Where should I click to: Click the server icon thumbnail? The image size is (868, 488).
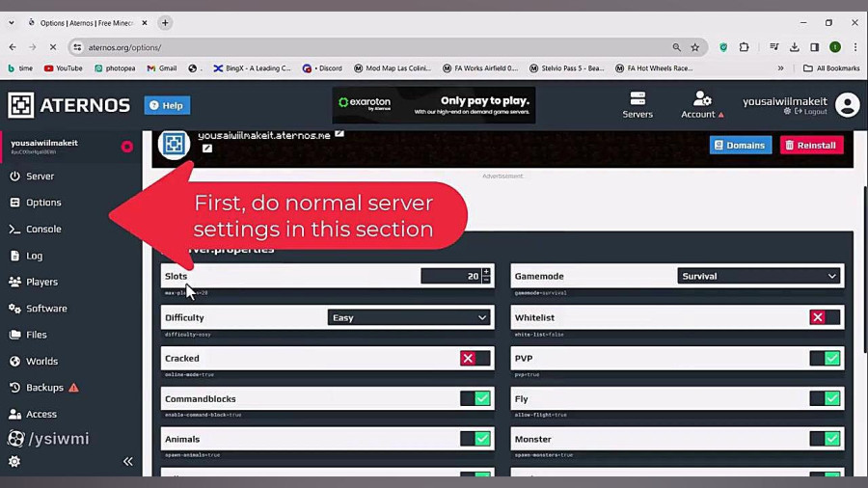tap(174, 144)
